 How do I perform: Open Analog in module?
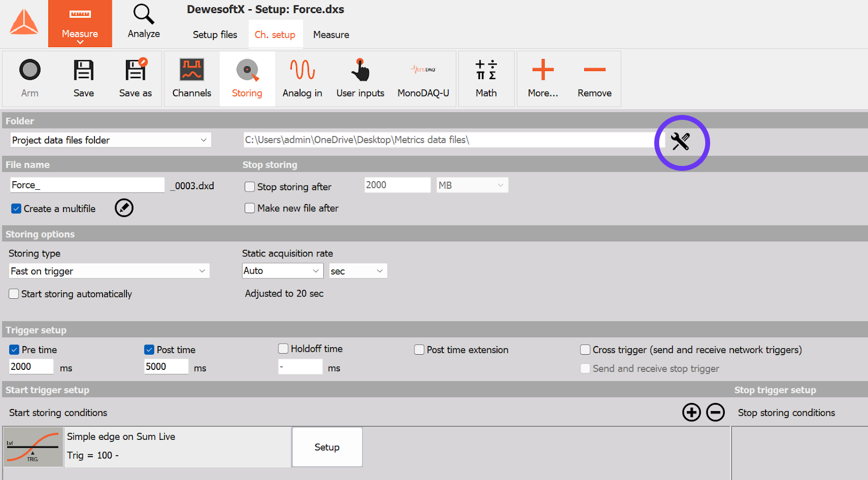coord(302,79)
